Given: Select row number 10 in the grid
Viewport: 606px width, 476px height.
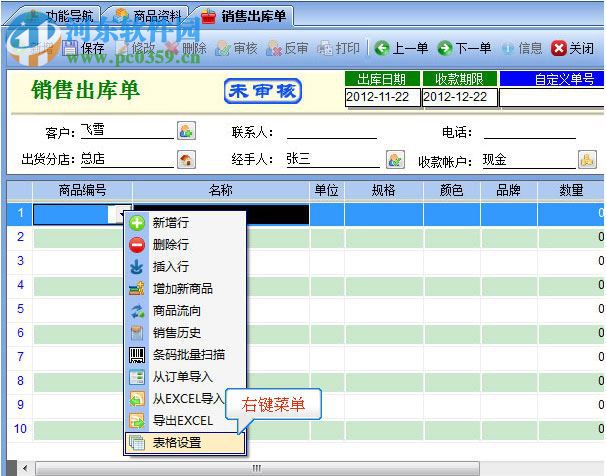Looking at the screenshot, I should click(20, 429).
